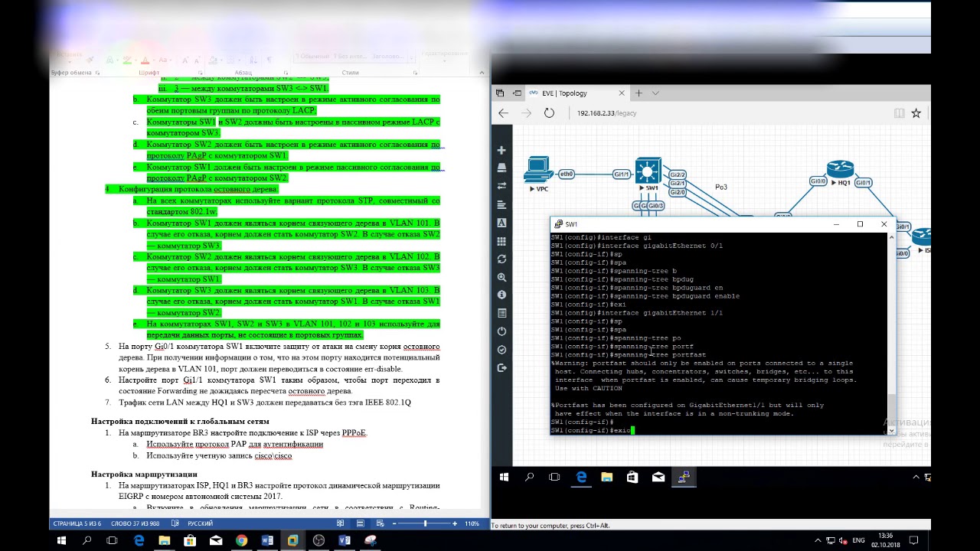
Task: Click the host Windows Start button
Action: coord(62,540)
